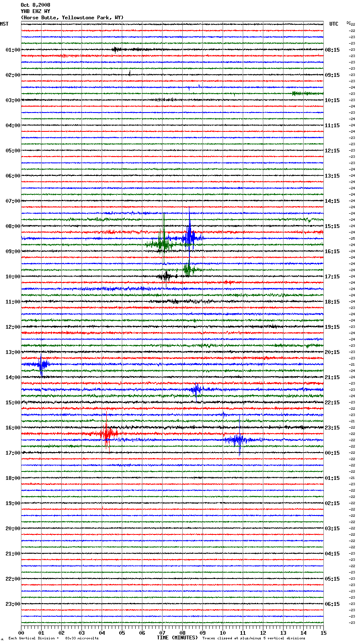The height and width of the screenshot is (644, 357).
Task: Click the 04:15 UTC row label
Action: tap(332, 554)
